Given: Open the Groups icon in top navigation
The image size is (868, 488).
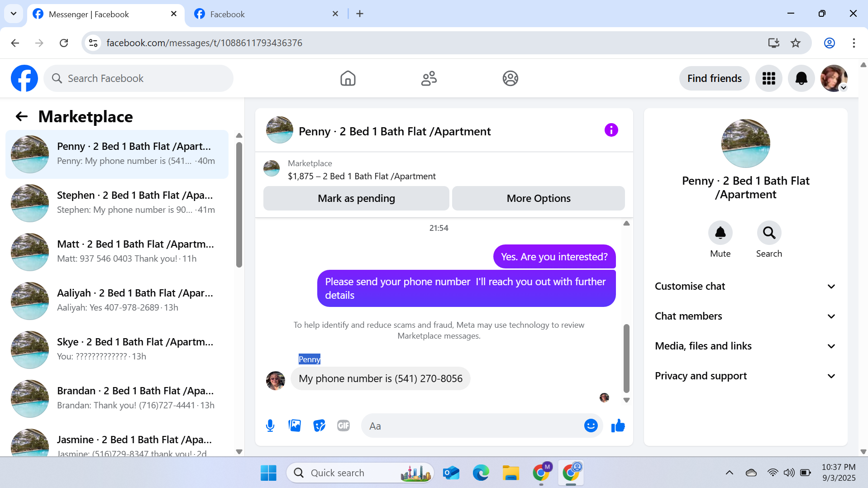Looking at the screenshot, I should pos(510,78).
